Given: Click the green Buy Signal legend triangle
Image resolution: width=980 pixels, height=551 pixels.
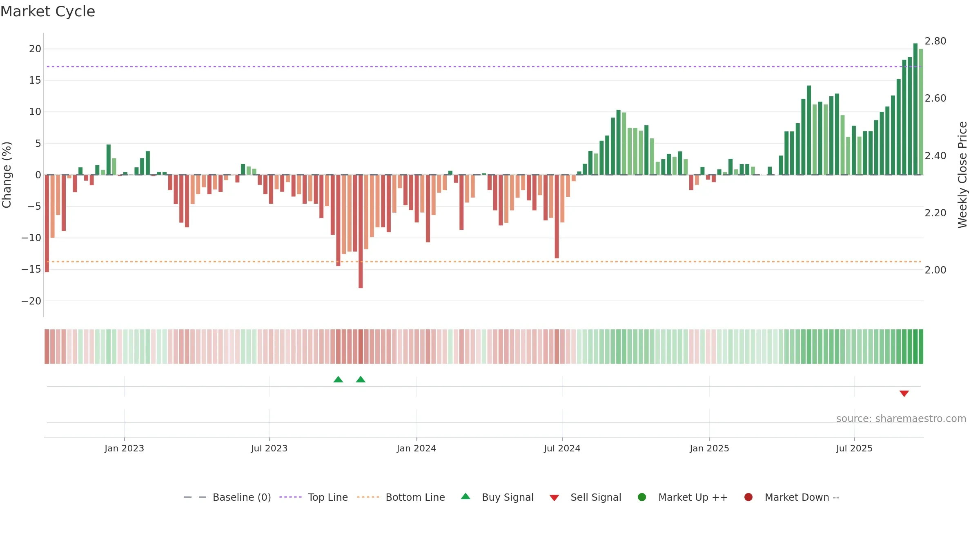Looking at the screenshot, I should (465, 496).
